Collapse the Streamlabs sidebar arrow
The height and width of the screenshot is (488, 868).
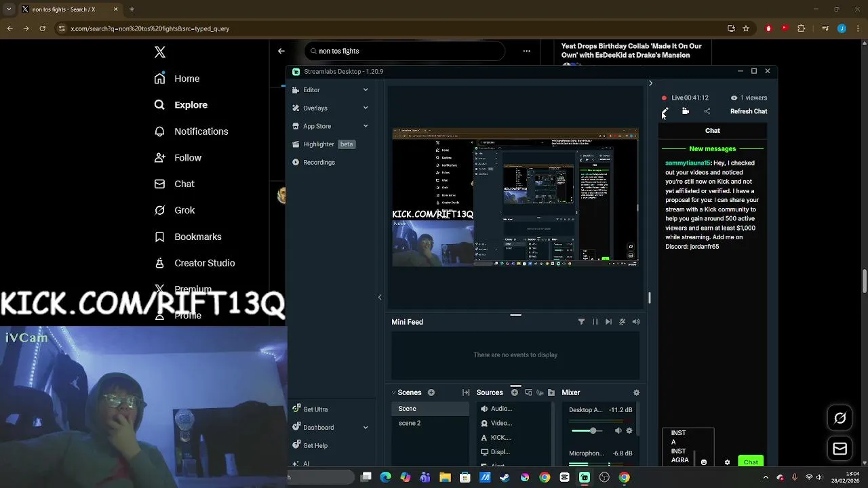380,297
